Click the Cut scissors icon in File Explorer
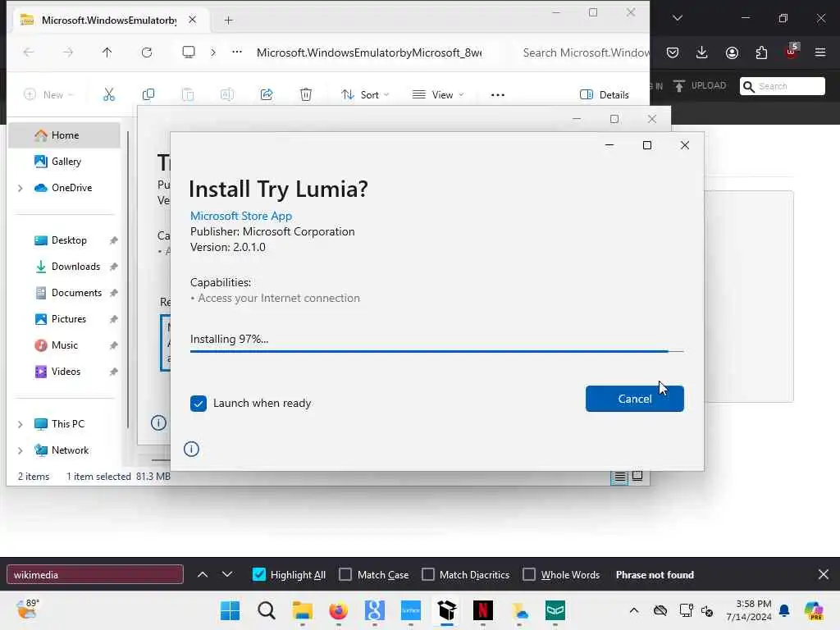Image resolution: width=840 pixels, height=630 pixels. point(109,95)
